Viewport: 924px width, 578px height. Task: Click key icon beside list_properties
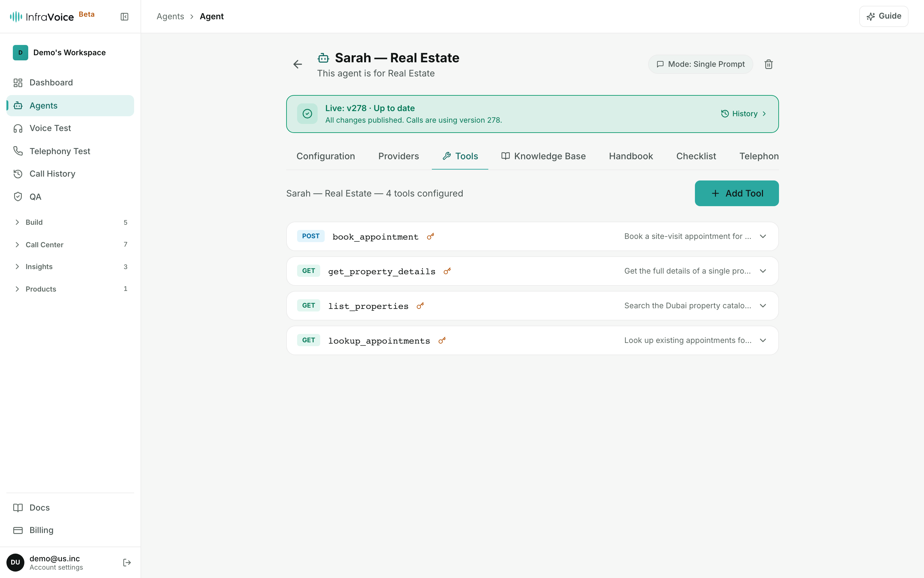[420, 306]
